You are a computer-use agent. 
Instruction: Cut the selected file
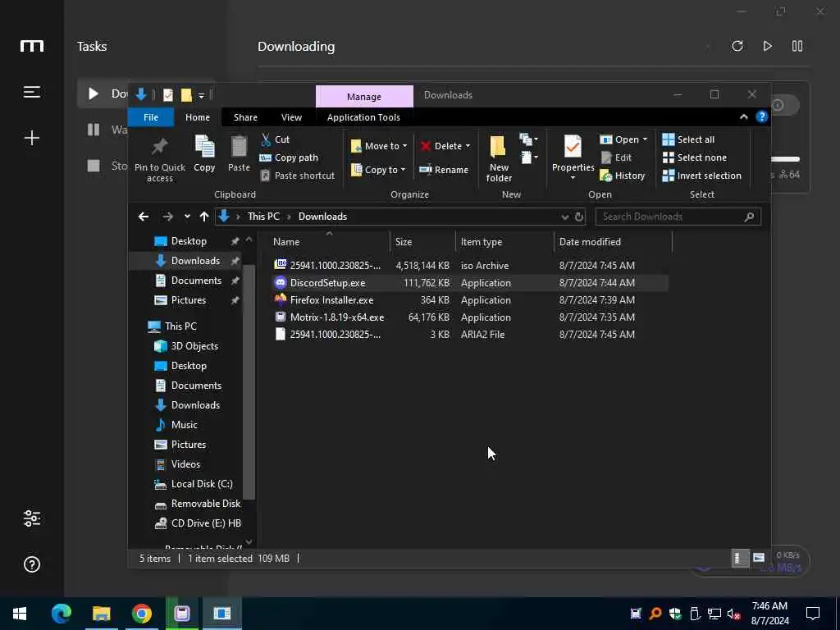(275, 139)
